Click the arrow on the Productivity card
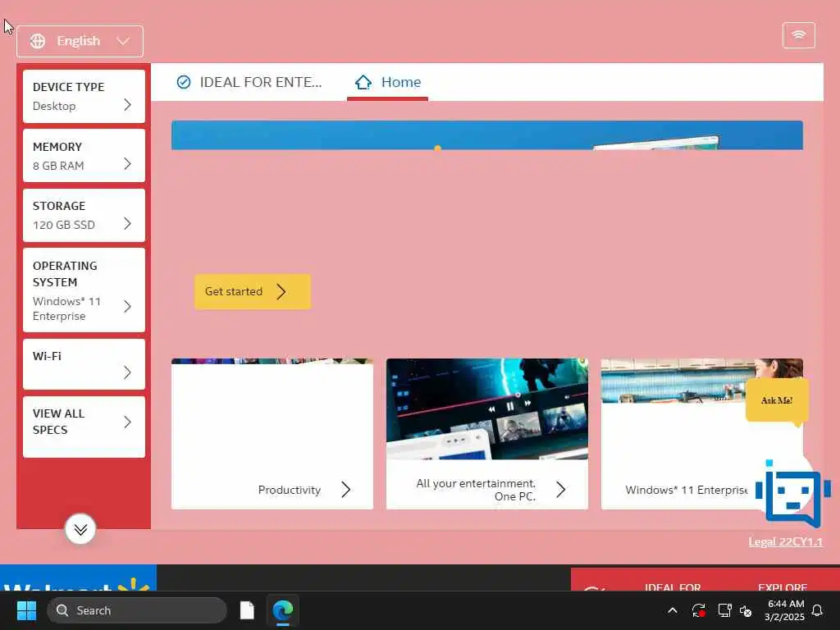The width and height of the screenshot is (840, 630). pyautogui.click(x=346, y=490)
